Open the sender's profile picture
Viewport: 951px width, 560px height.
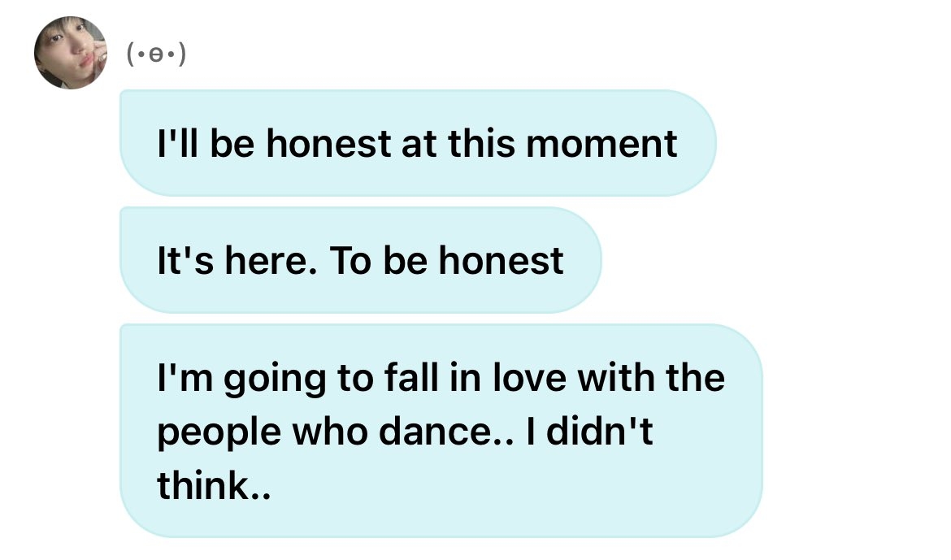71,53
